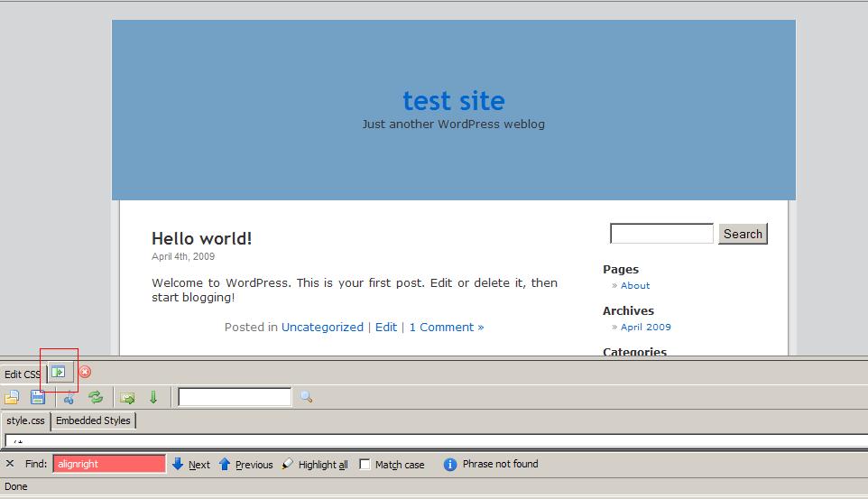Click the green box with arrow icon

(x=127, y=398)
